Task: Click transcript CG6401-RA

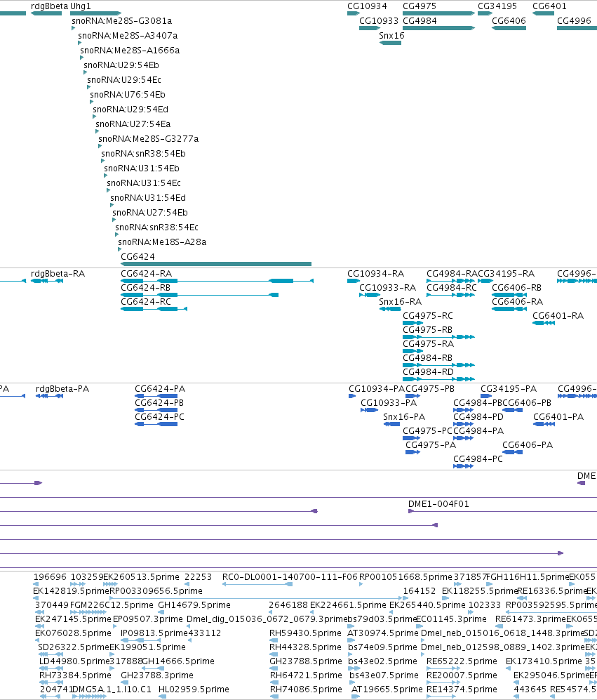Action: point(544,323)
